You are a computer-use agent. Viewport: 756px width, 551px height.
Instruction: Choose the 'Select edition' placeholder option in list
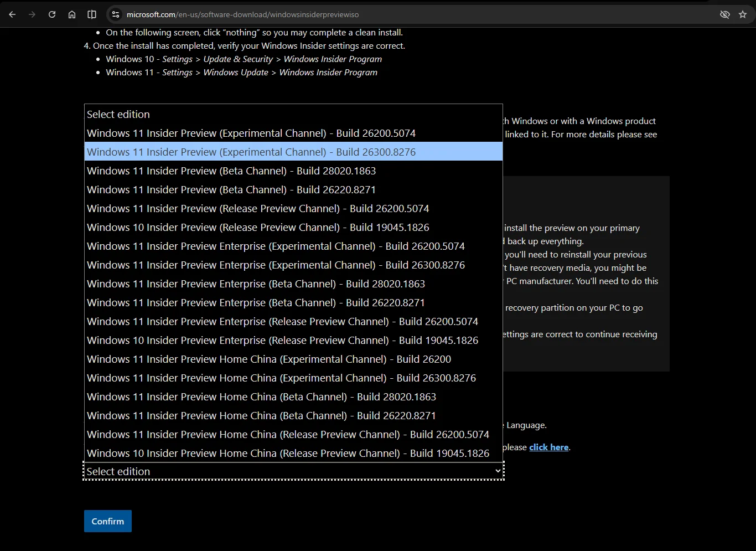coord(293,114)
